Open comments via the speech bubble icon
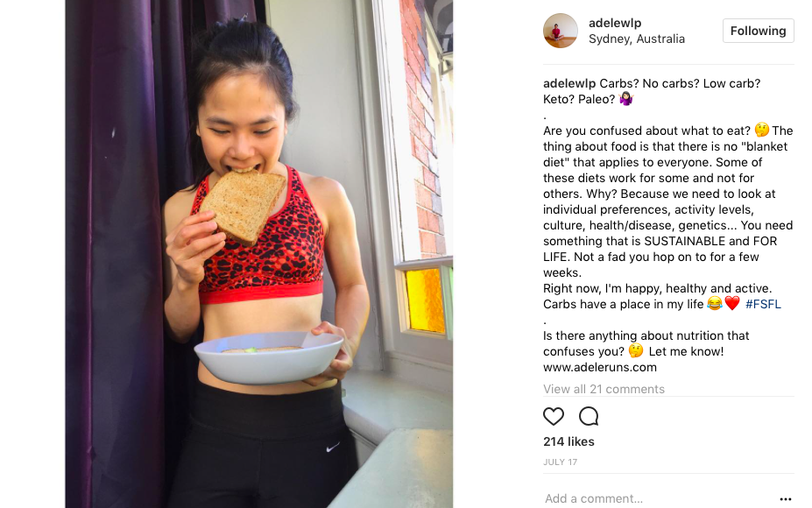Screen dimensions: 812x508 589,416
